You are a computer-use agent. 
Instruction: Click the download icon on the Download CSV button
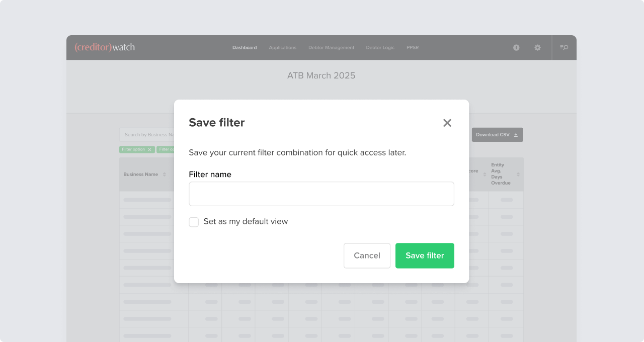(516, 134)
